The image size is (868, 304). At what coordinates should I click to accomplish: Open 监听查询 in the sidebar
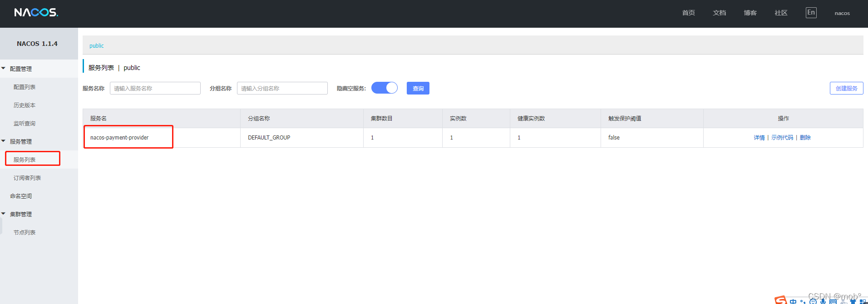pyautogui.click(x=25, y=123)
